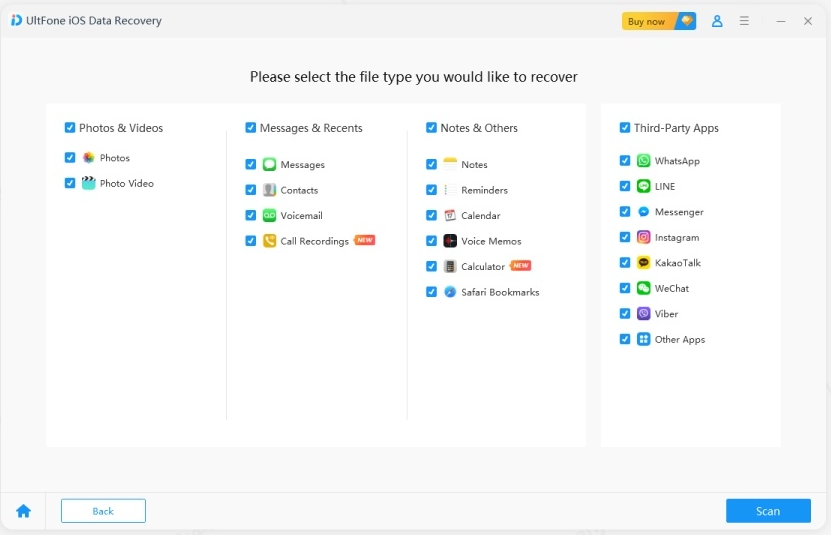Go to home screen via house icon
Image resolution: width=831 pixels, height=535 pixels.
click(23, 511)
